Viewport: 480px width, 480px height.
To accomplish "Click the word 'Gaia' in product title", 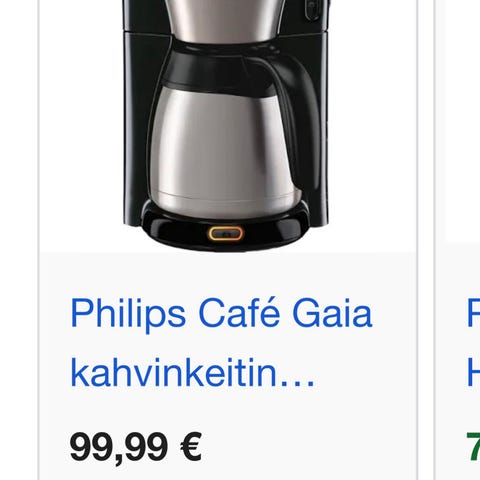I will (x=332, y=313).
